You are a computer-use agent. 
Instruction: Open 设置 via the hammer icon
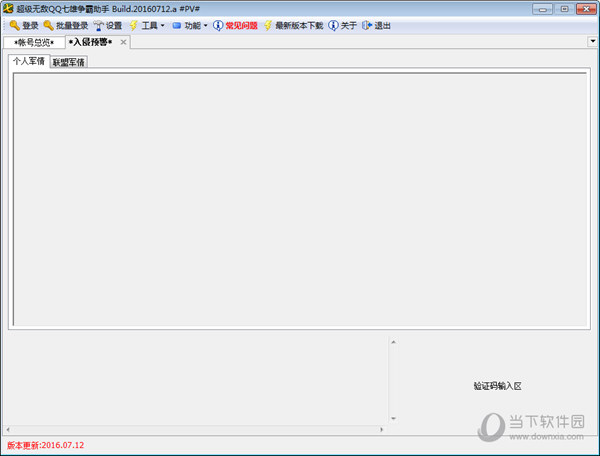click(99, 26)
